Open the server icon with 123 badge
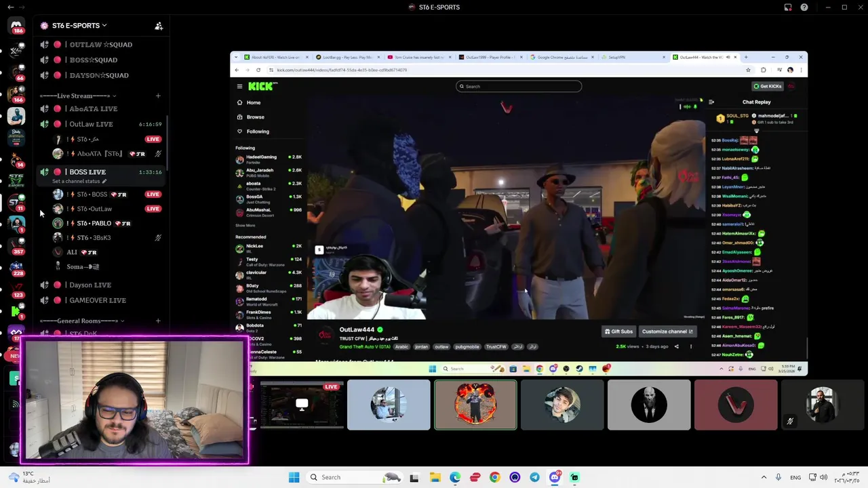This screenshot has height=488, width=868. 16,289
